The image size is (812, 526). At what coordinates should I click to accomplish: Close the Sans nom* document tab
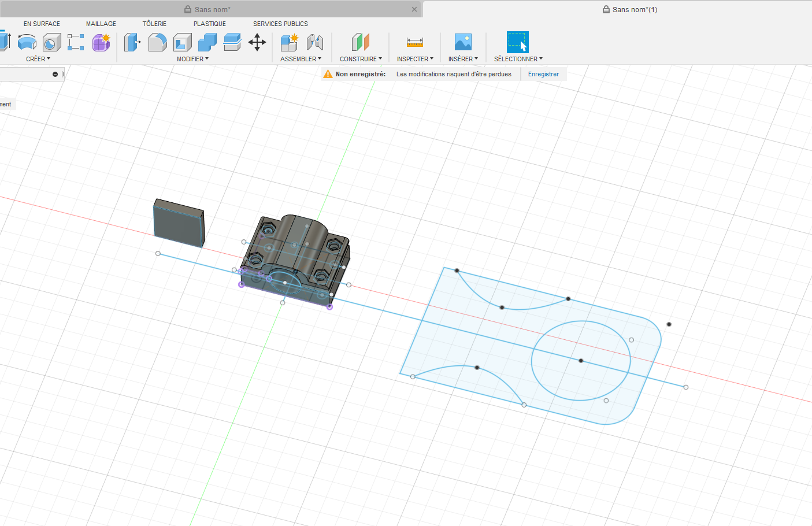click(x=414, y=9)
